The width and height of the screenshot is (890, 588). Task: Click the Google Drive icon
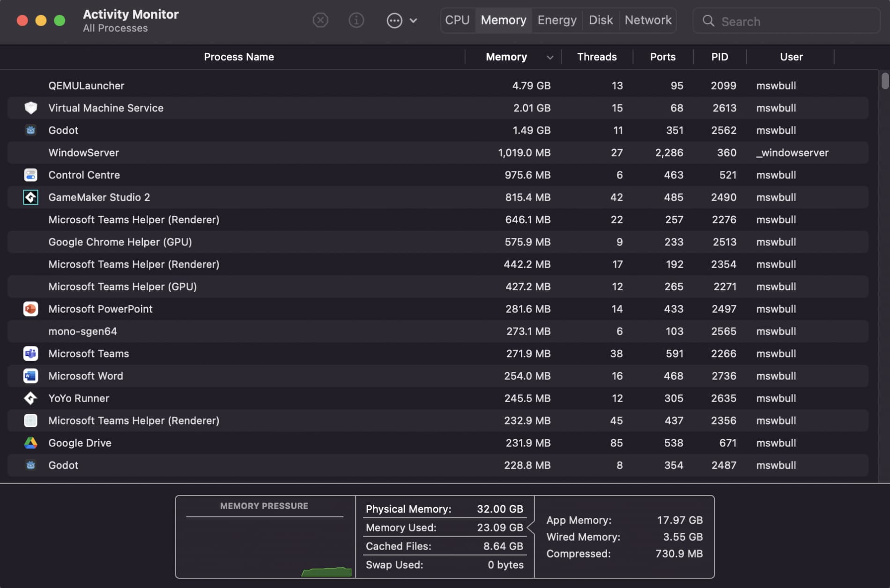pos(30,443)
